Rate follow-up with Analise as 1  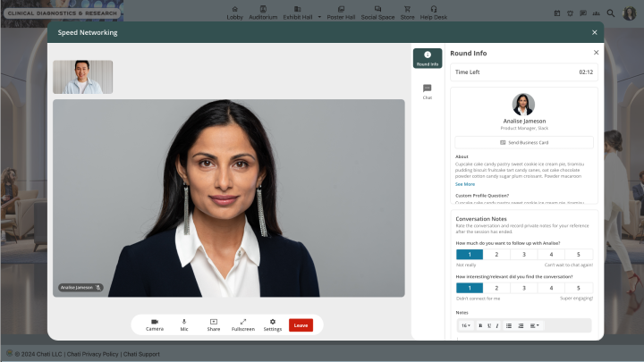pos(470,255)
